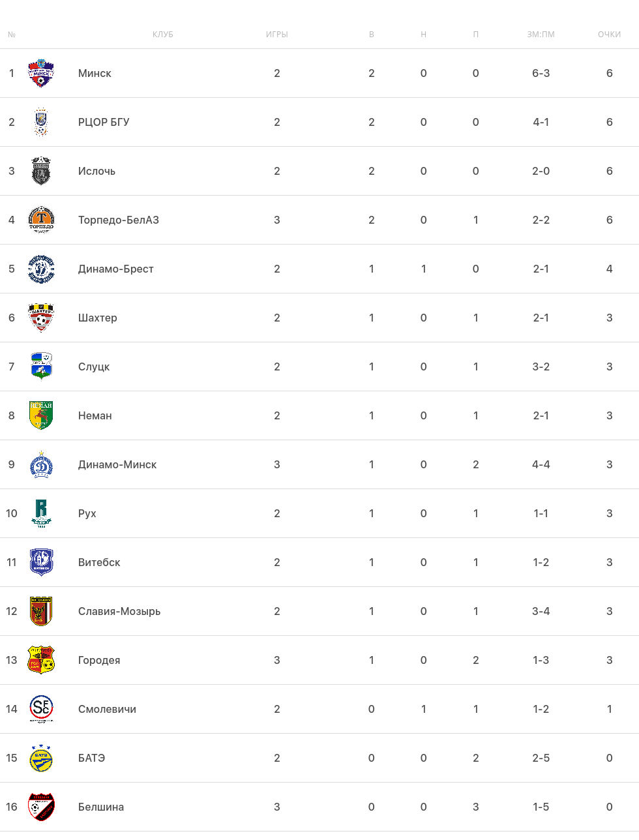Open the Витебск team link
Viewport: 639px width, 840px height.
tap(99, 562)
